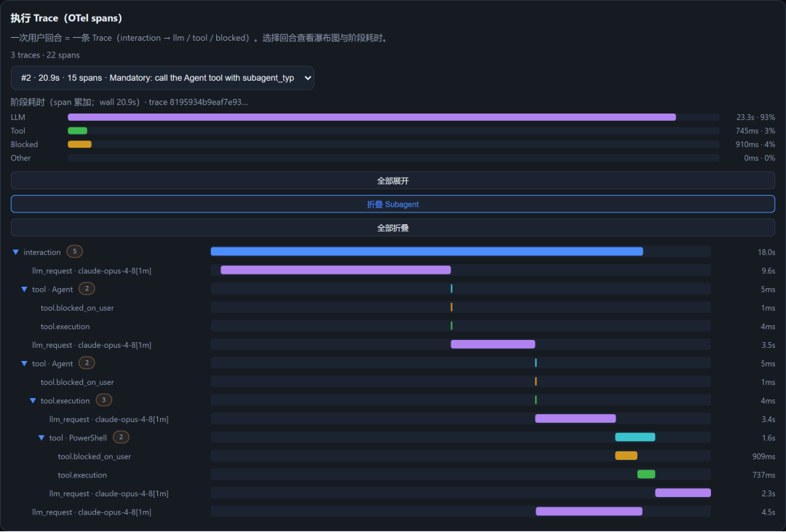Click the llm_request label in the 4.5s row
Viewport: 786px width, 532px height.
click(x=92, y=512)
